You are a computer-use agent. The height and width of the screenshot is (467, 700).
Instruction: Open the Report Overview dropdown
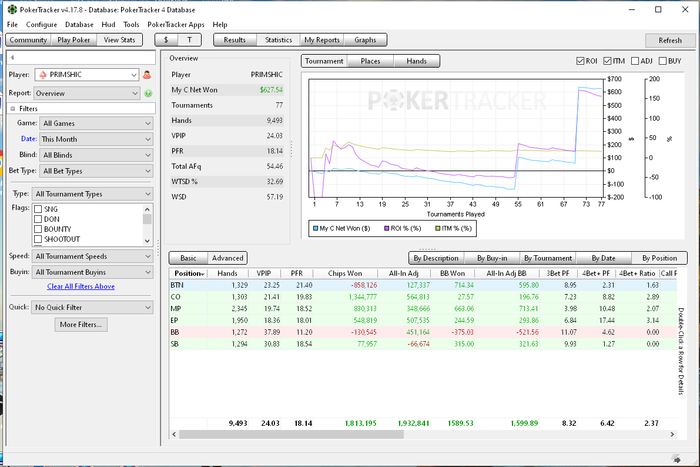[x=87, y=93]
